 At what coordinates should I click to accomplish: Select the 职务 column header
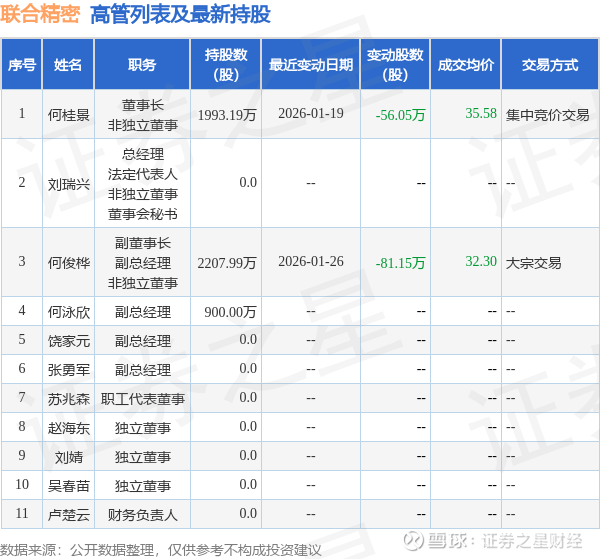[142, 64]
